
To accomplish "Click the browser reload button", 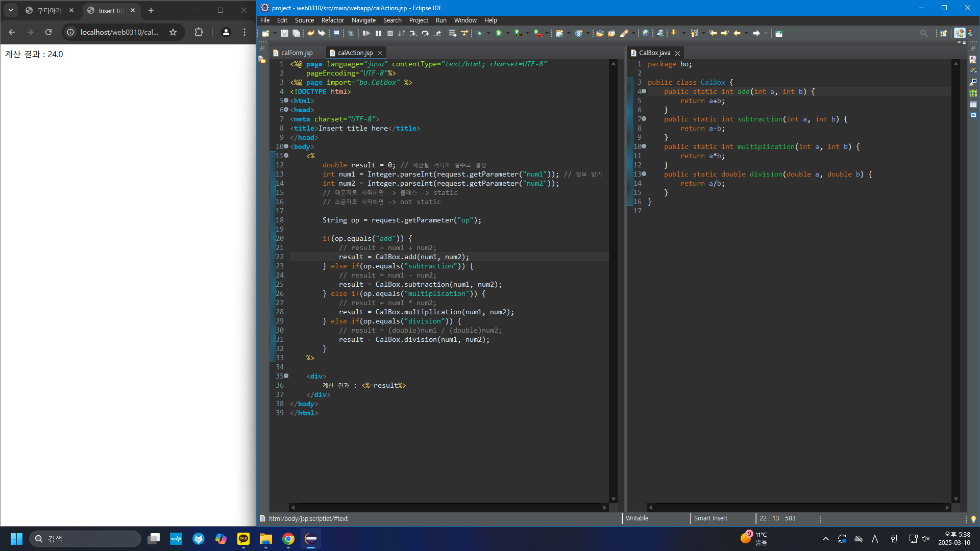I will pos(48,32).
